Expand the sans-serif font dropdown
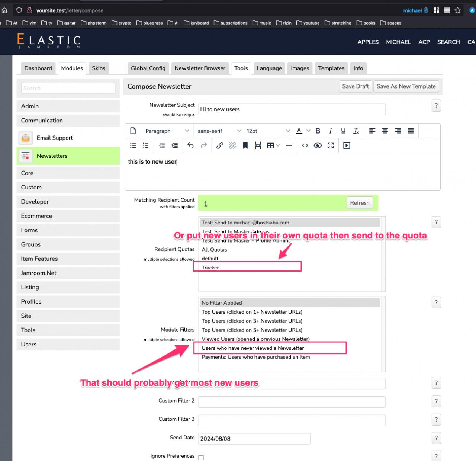Image resolution: width=476 pixels, height=461 pixels. click(219, 131)
